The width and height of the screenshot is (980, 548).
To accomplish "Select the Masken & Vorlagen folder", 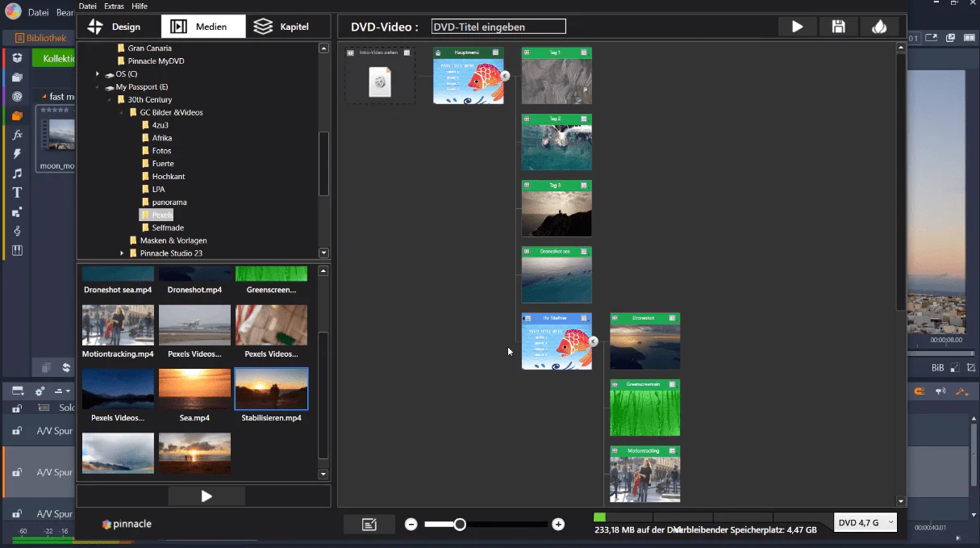I will 168,241.
